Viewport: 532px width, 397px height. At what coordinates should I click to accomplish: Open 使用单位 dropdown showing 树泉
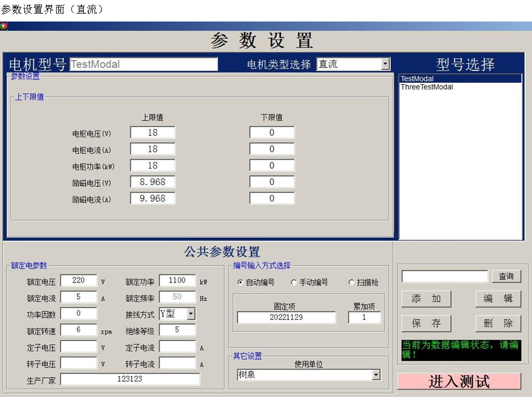click(376, 375)
